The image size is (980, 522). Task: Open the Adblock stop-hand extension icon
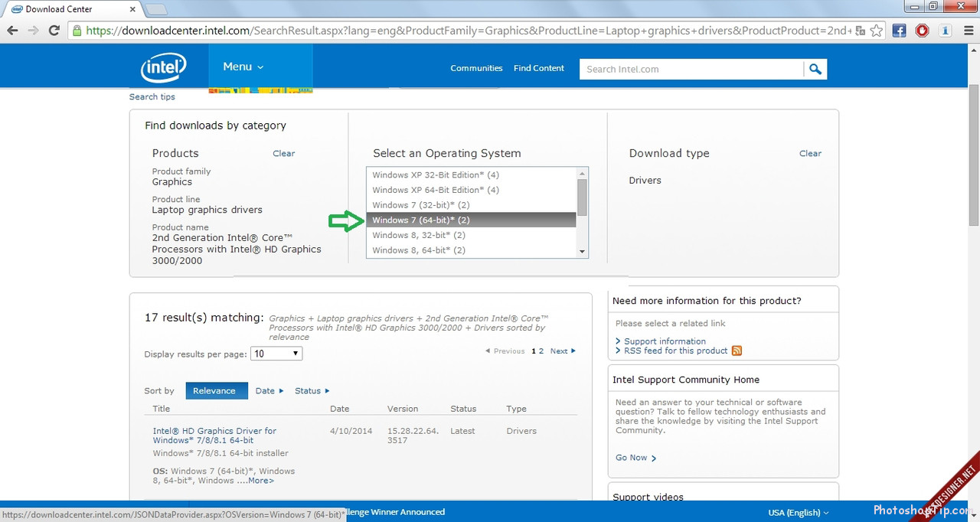(923, 31)
